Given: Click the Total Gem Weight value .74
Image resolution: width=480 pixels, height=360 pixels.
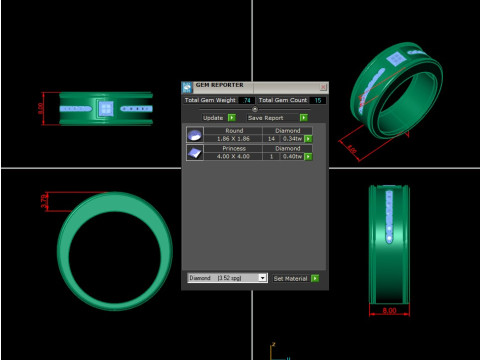Looking at the screenshot, I should pyautogui.click(x=247, y=100).
